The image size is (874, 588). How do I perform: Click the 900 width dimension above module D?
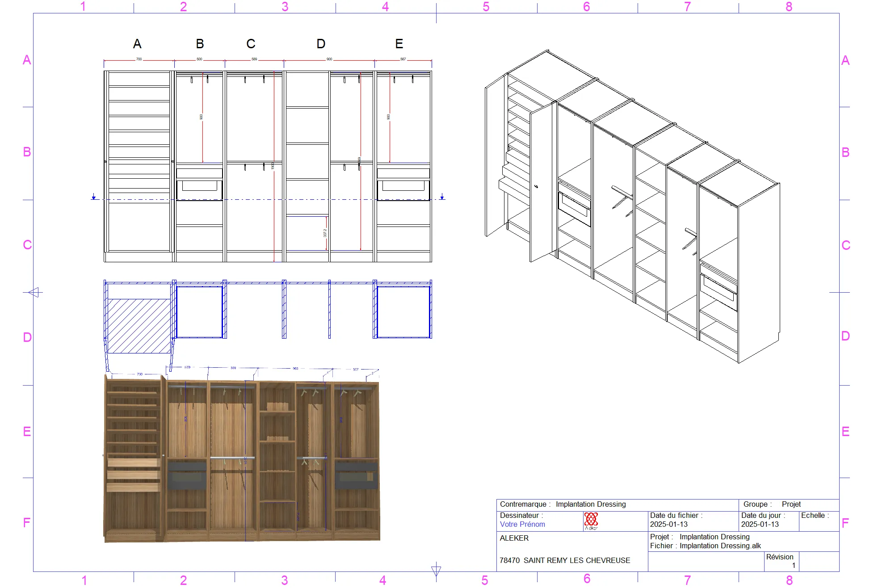click(329, 59)
